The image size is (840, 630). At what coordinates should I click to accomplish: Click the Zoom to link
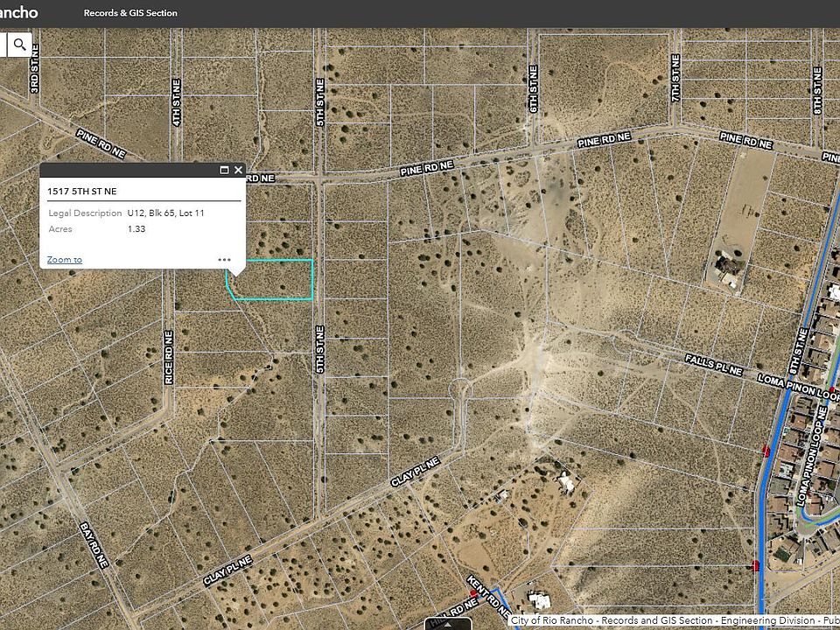point(65,260)
